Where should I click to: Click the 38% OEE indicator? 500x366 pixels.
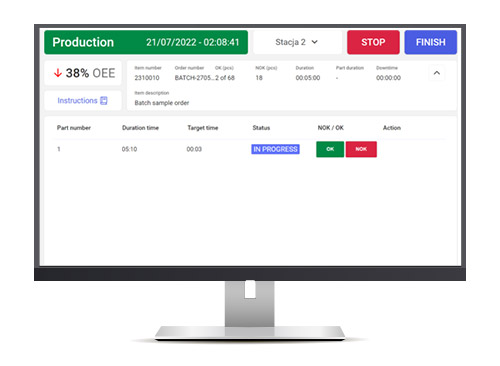pos(83,73)
